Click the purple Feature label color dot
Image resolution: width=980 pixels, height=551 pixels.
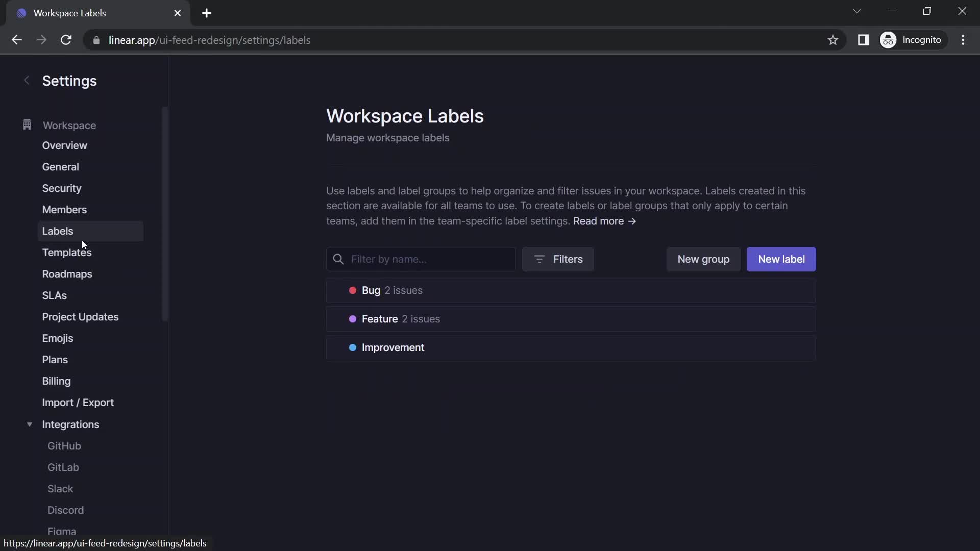click(x=352, y=319)
